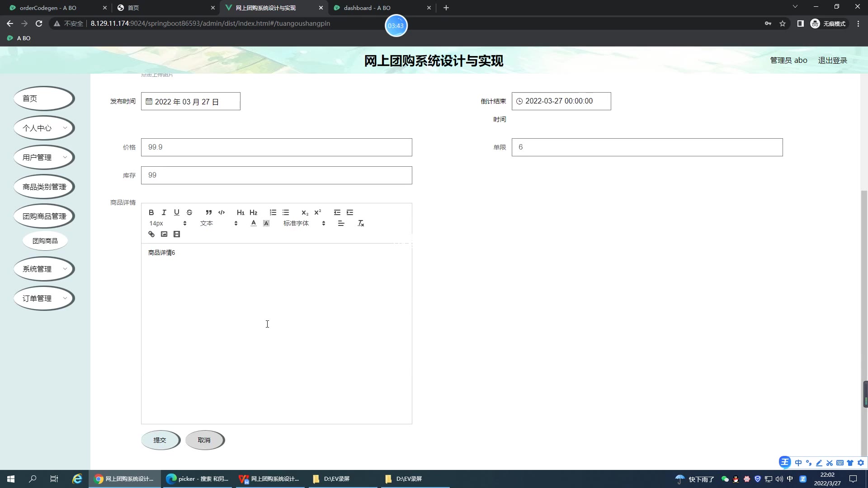Screen dimensions: 868x488
Task: Apply blockquote formatting
Action: (208, 212)
